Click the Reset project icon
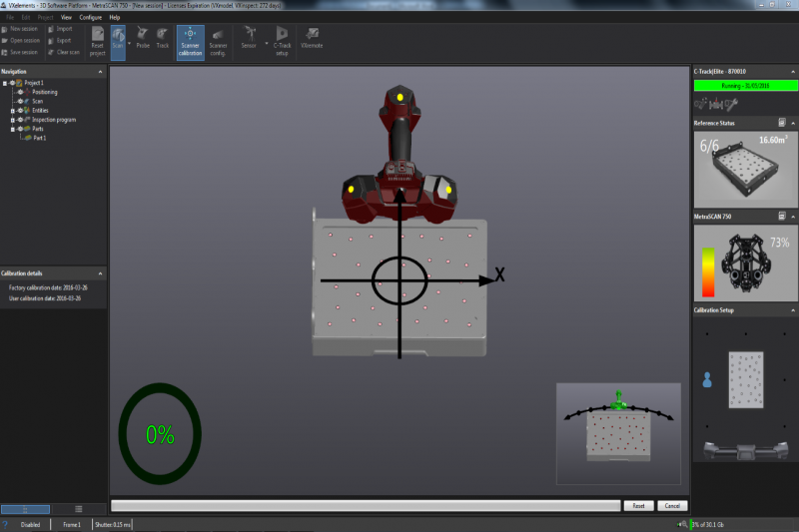Screen dimensions: 799x532 pos(97,40)
